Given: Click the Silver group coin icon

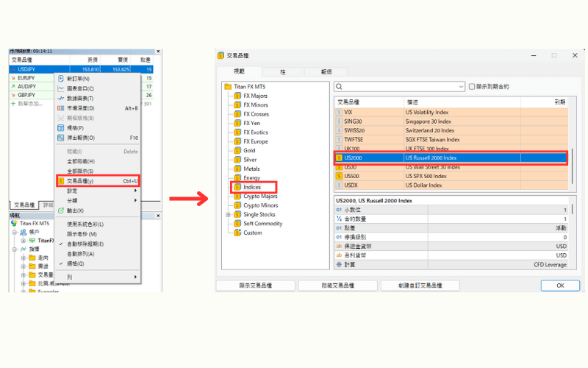Looking at the screenshot, I should click(x=237, y=160).
